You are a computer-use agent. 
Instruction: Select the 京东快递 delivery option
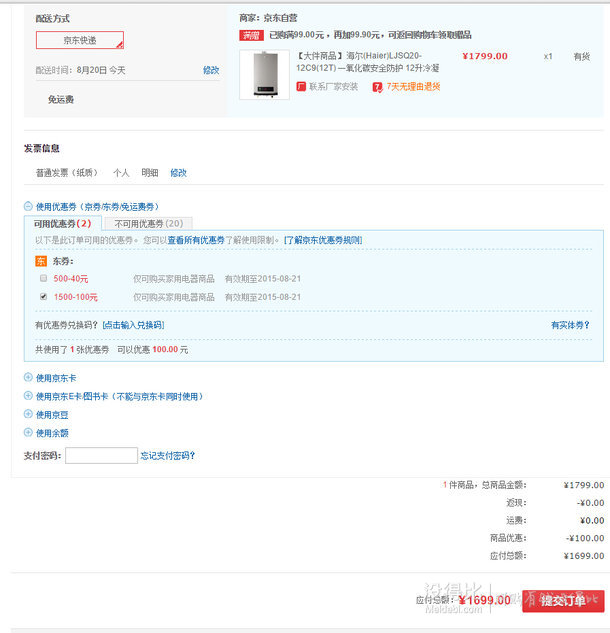[x=80, y=40]
